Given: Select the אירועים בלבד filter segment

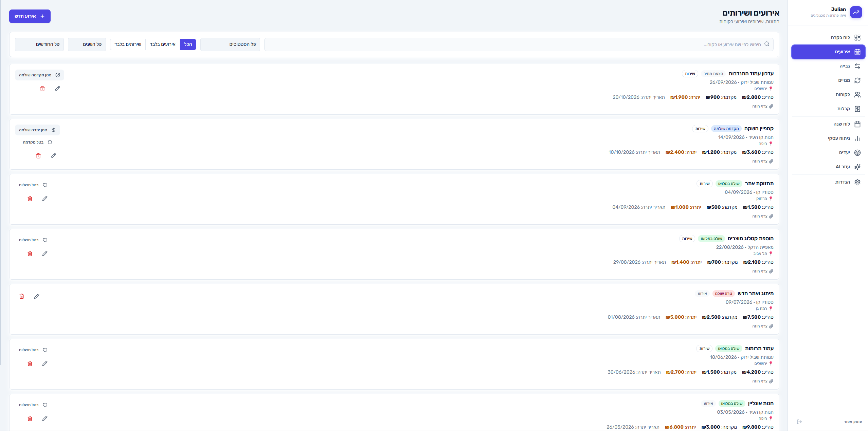Looking at the screenshot, I should [x=163, y=44].
